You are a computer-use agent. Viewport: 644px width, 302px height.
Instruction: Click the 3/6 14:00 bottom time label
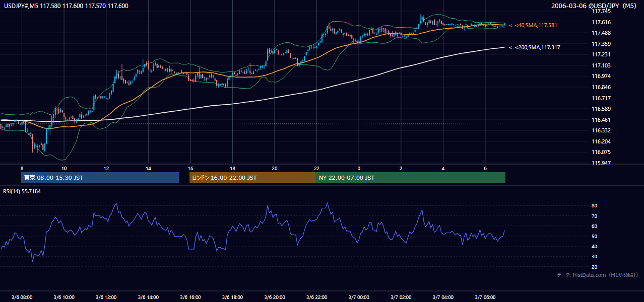point(148,297)
